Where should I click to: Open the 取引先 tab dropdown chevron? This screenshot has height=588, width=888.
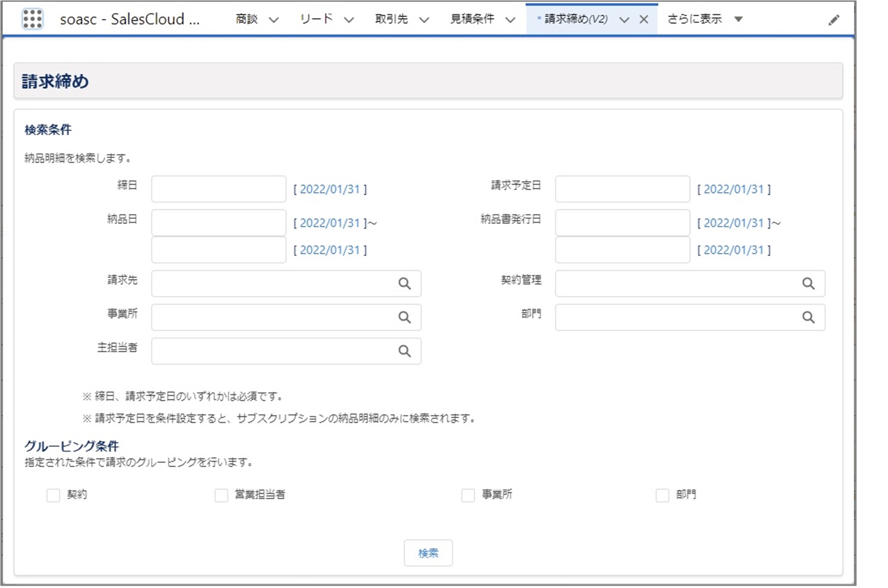[424, 20]
